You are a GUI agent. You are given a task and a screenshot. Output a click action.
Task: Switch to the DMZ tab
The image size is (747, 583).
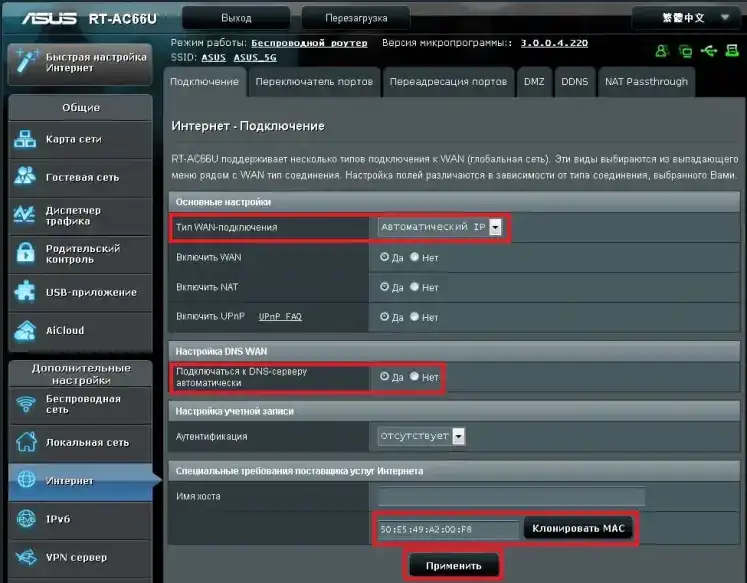534,82
